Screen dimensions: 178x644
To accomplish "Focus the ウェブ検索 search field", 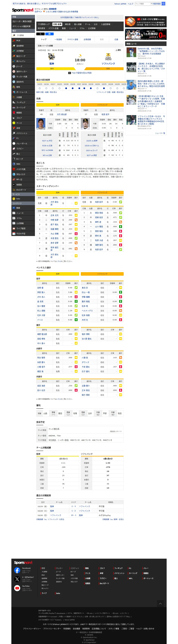I will coord(142,4).
